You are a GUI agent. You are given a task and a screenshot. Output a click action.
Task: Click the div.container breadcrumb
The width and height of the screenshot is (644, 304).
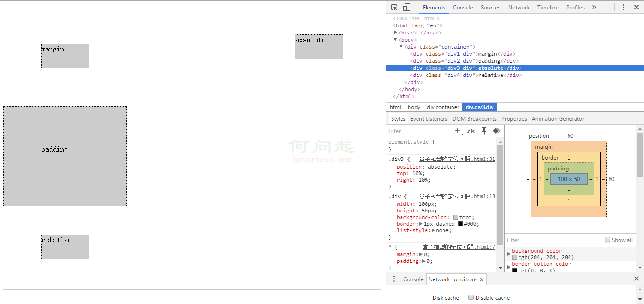443,107
